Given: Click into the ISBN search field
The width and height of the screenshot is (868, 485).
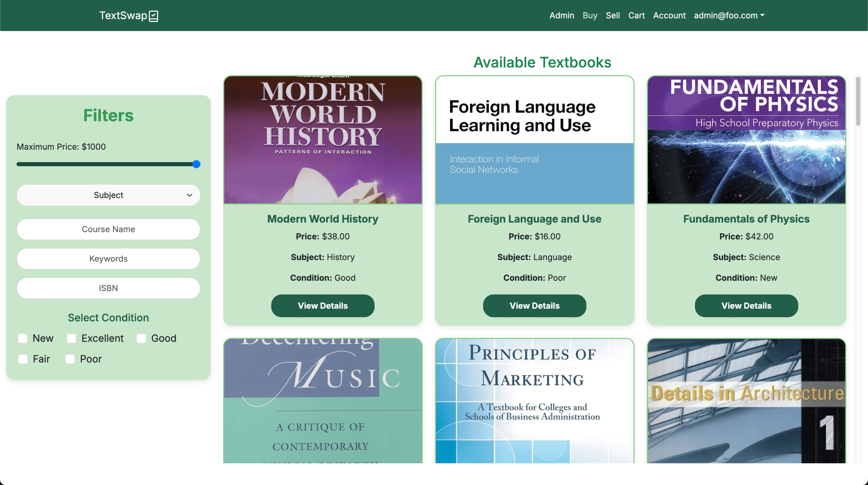Looking at the screenshot, I should [108, 288].
